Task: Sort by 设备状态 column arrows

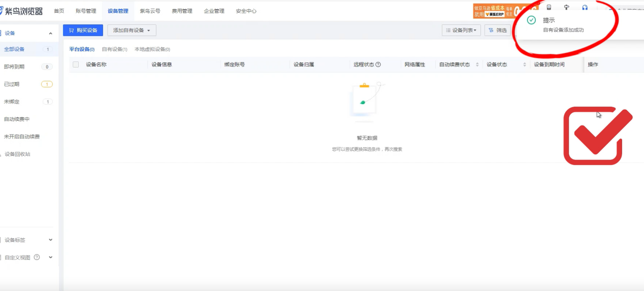Action: pyautogui.click(x=525, y=64)
